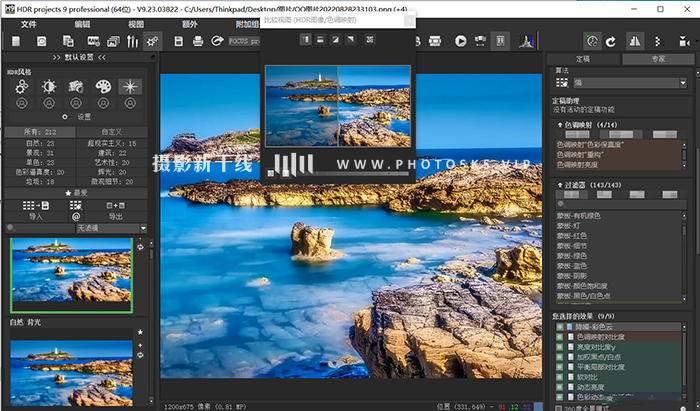Open the 视图 menu
This screenshot has height=411, width=700.
[x=136, y=24]
